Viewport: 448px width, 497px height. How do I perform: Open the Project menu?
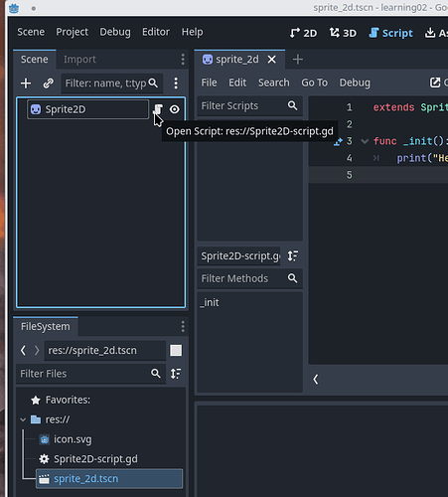72,32
